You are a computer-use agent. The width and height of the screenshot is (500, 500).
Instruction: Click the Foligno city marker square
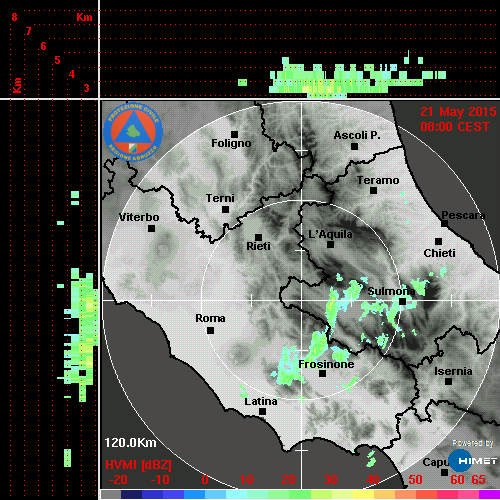pos(235,134)
